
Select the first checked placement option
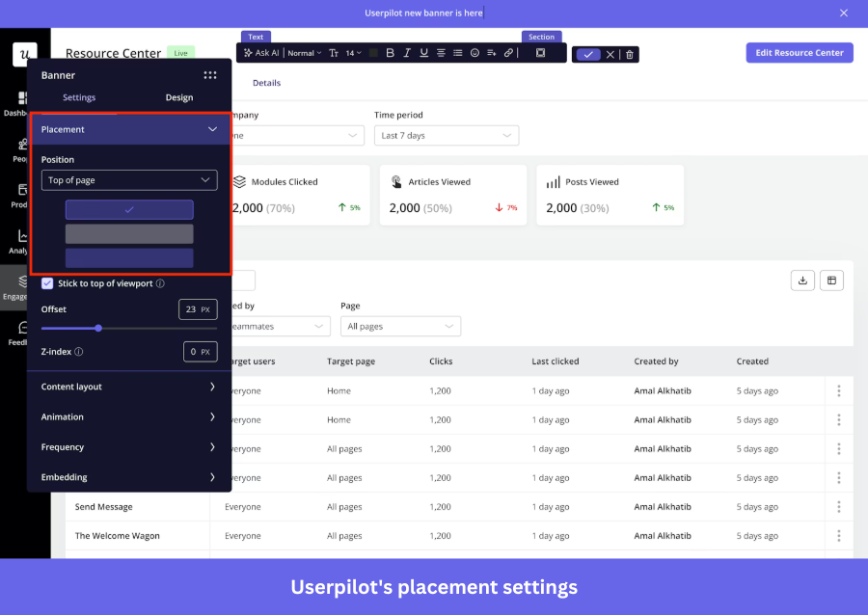[129, 209]
